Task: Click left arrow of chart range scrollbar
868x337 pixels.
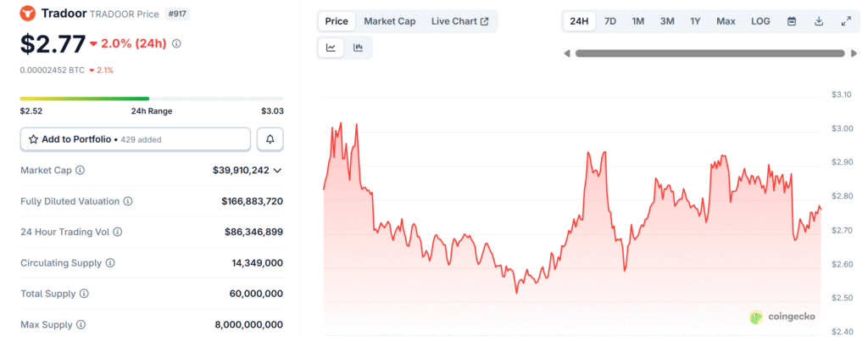Action: pos(567,53)
